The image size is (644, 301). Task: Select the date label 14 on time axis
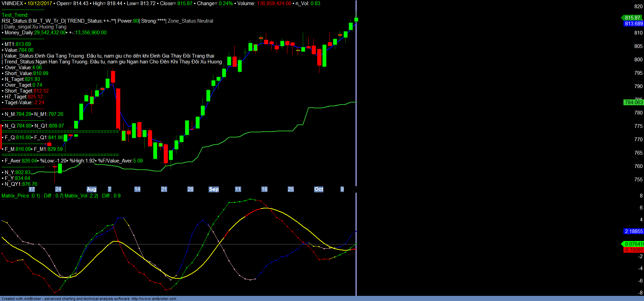[x=137, y=189]
